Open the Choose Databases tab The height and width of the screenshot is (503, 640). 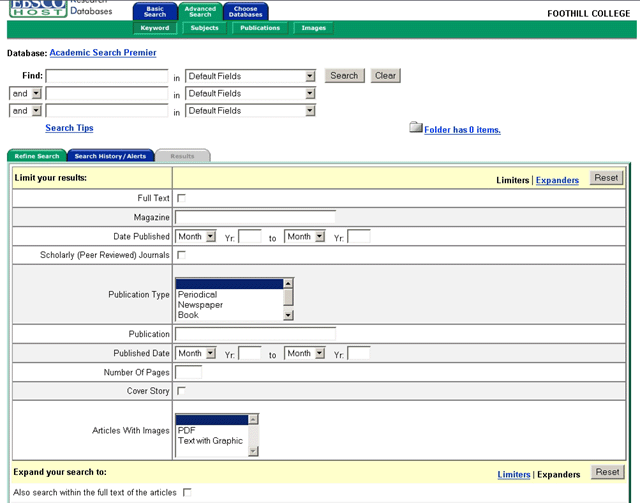pos(245,12)
